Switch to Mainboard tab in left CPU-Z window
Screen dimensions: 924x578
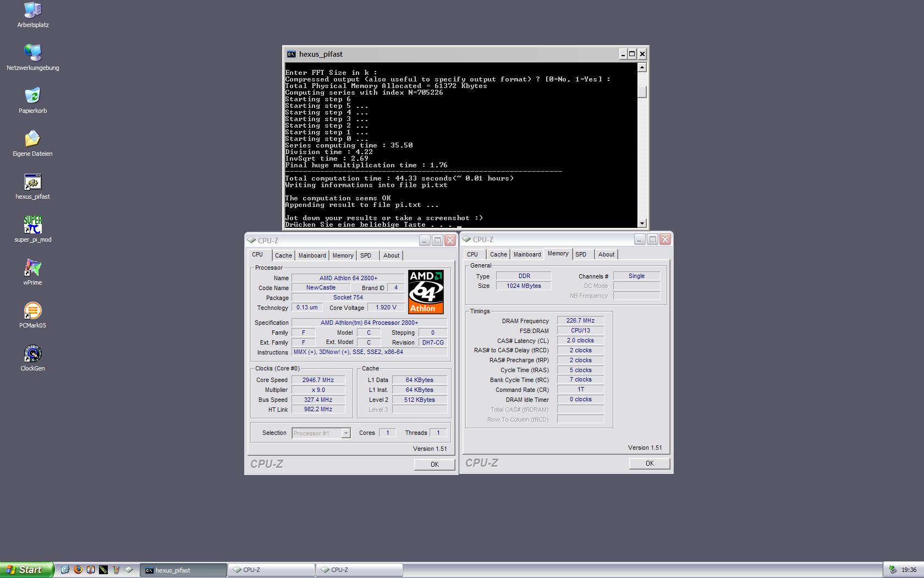(312, 255)
